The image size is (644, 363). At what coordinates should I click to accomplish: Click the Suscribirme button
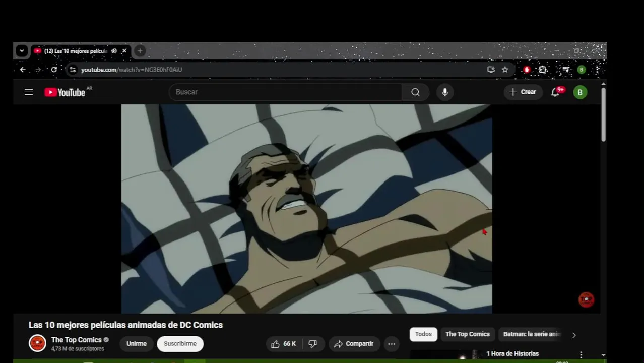pyautogui.click(x=180, y=344)
